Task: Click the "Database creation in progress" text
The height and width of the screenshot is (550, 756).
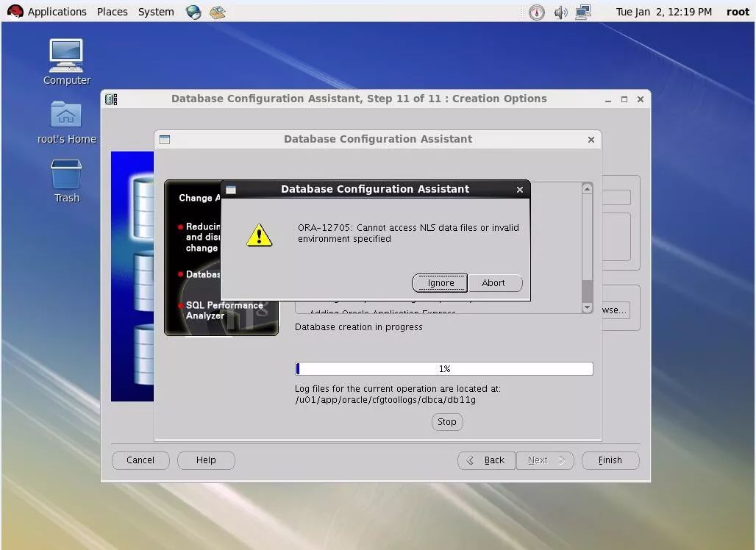Action: pos(359,327)
